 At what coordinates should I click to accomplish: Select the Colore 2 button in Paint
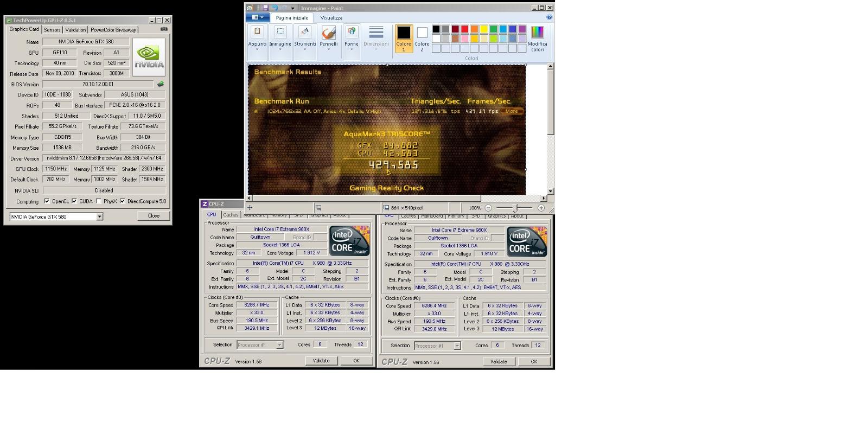pyautogui.click(x=422, y=39)
